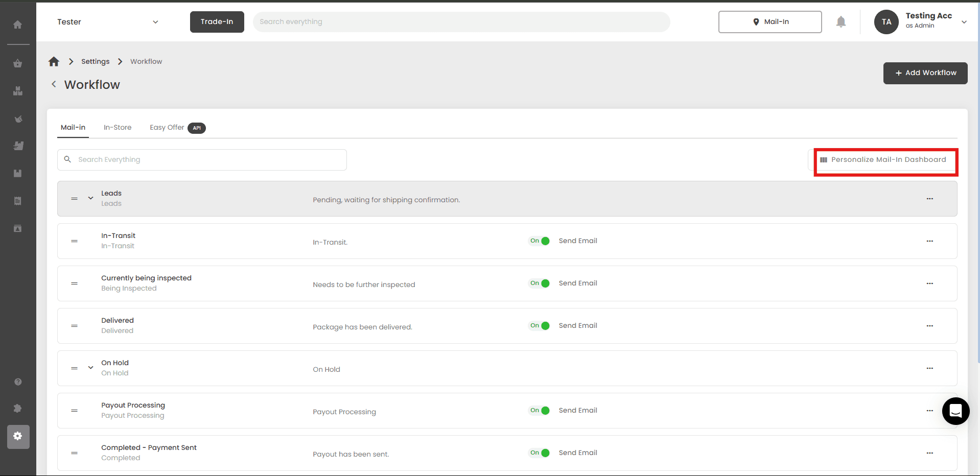Open the puzzle piece integrations sidebar icon
Viewport: 980px width, 476px height.
[18, 408]
